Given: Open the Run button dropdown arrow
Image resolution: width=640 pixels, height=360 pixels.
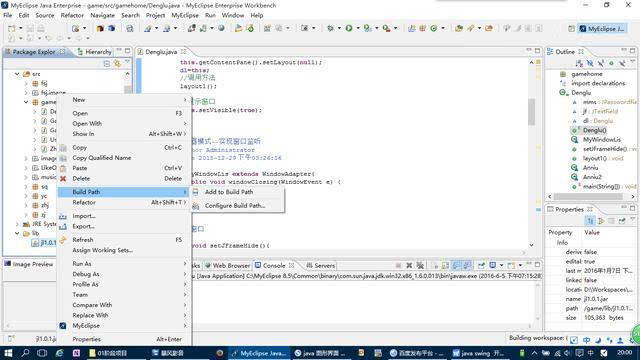Looking at the screenshot, I should tap(358, 28).
